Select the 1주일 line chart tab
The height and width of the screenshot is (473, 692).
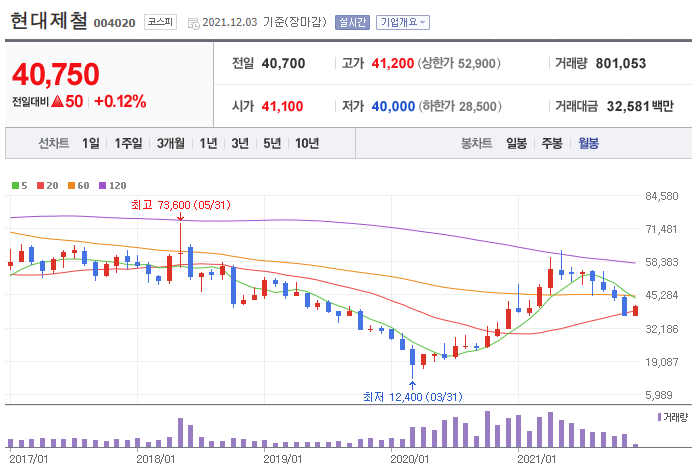128,143
